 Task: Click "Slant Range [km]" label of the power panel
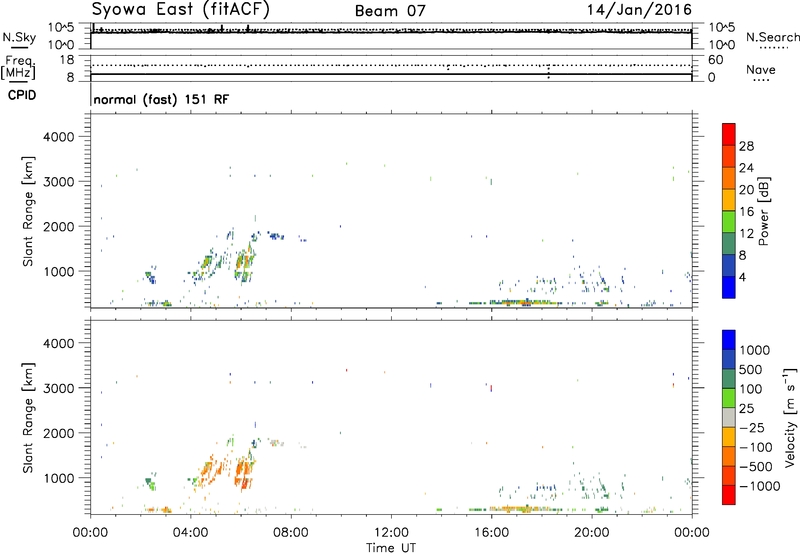[28, 211]
